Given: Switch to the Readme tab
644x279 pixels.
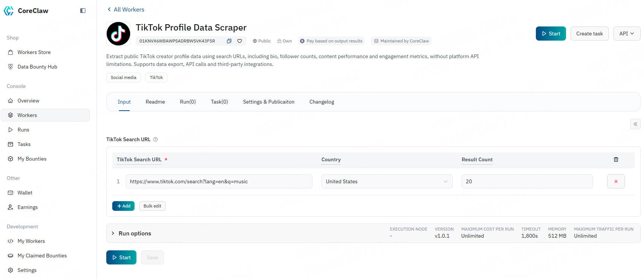Looking at the screenshot, I should 155,102.
